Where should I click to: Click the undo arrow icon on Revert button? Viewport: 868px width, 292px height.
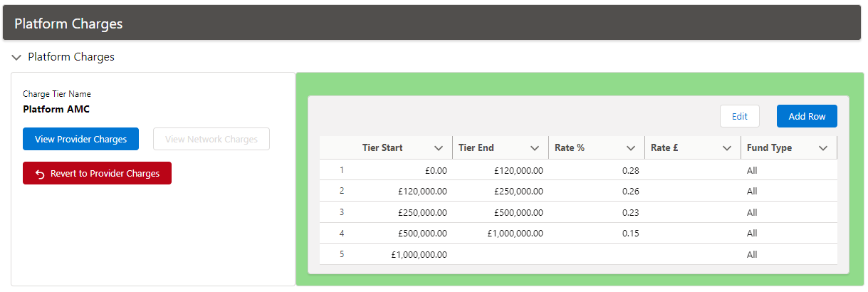[40, 174]
